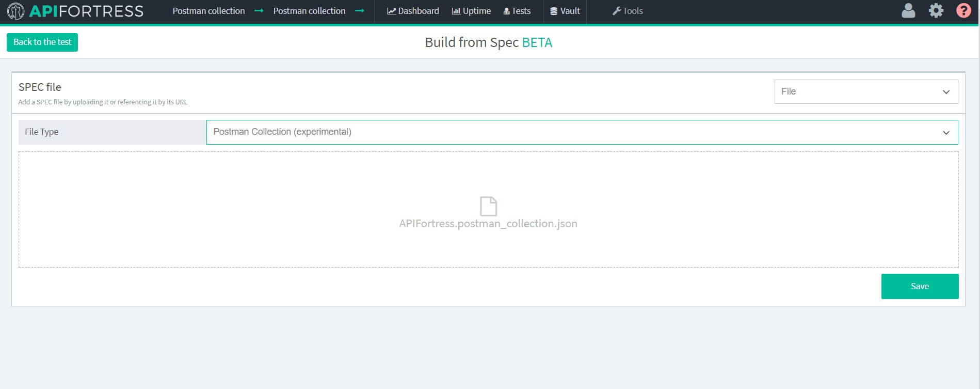This screenshot has height=389, width=980.
Task: Open the Tools wrench menu
Action: coord(628,11)
